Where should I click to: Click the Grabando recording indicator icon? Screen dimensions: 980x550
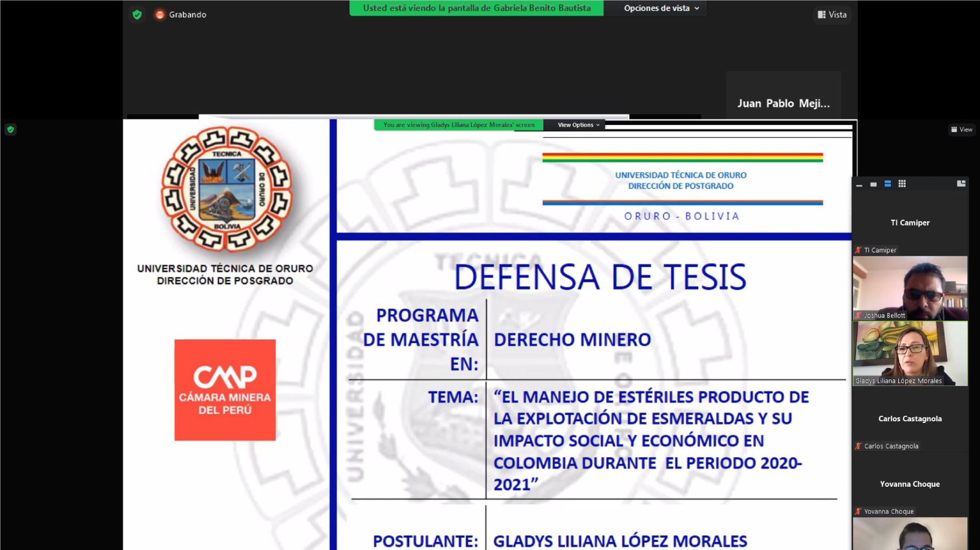point(159,15)
